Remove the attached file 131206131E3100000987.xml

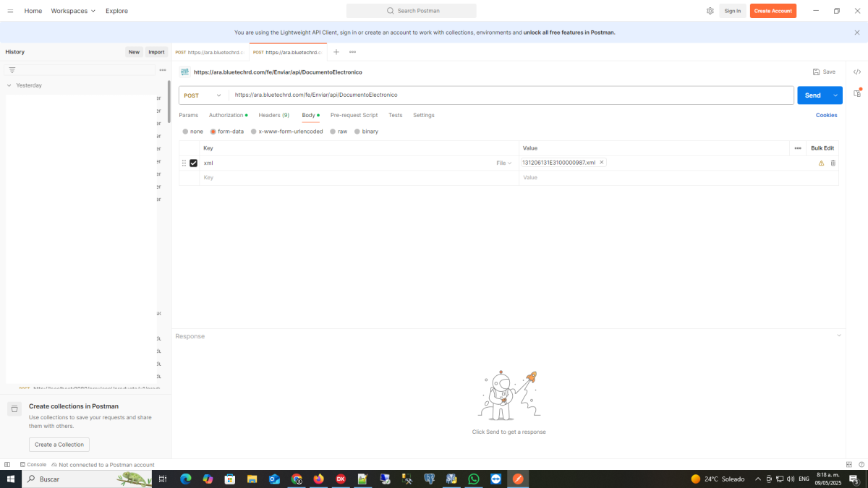coord(601,163)
